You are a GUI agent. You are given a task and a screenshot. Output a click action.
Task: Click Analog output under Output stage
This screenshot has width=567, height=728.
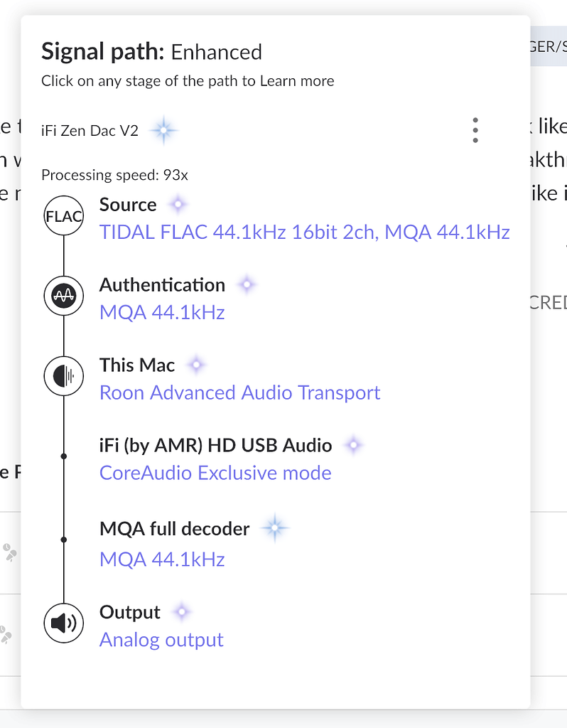(161, 640)
